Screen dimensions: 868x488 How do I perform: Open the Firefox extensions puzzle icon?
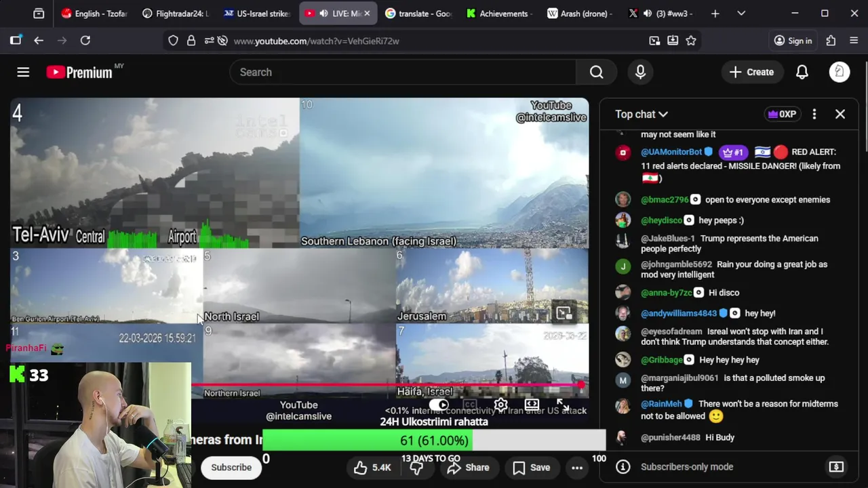click(831, 41)
